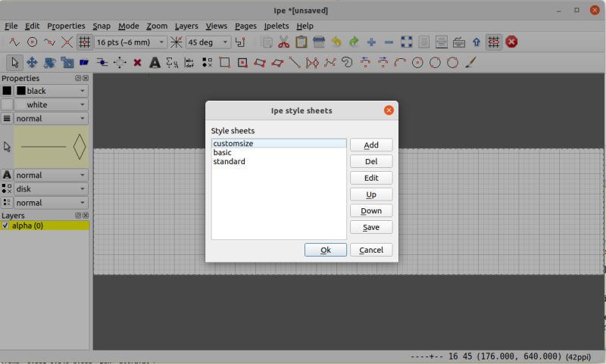Select the Rectangle tool

point(224,63)
